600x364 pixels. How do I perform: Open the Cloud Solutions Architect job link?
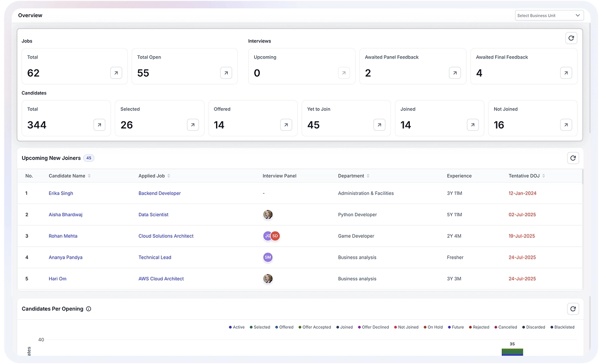tap(166, 236)
